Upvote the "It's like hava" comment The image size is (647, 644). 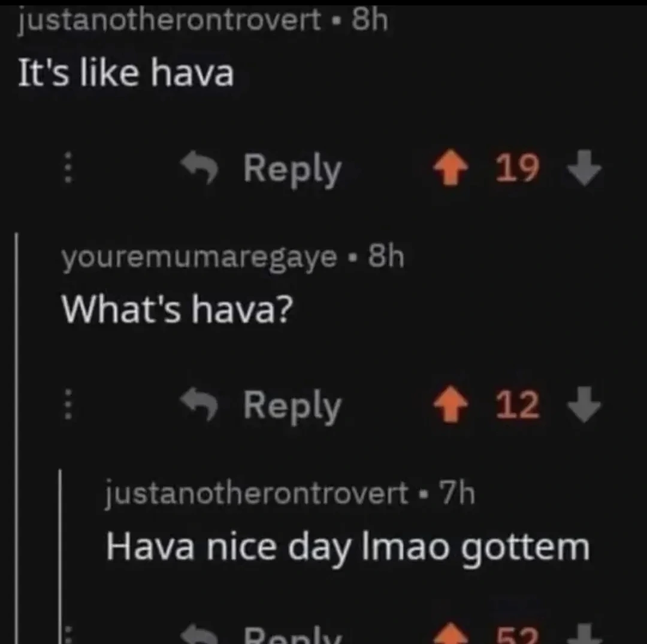[450, 167]
